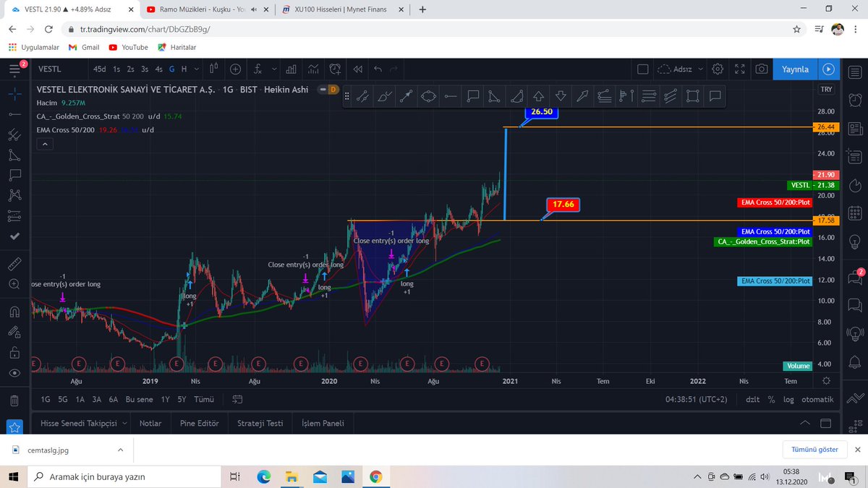Open the indicator templates dropdown arrow

pyautogui.click(x=276, y=69)
